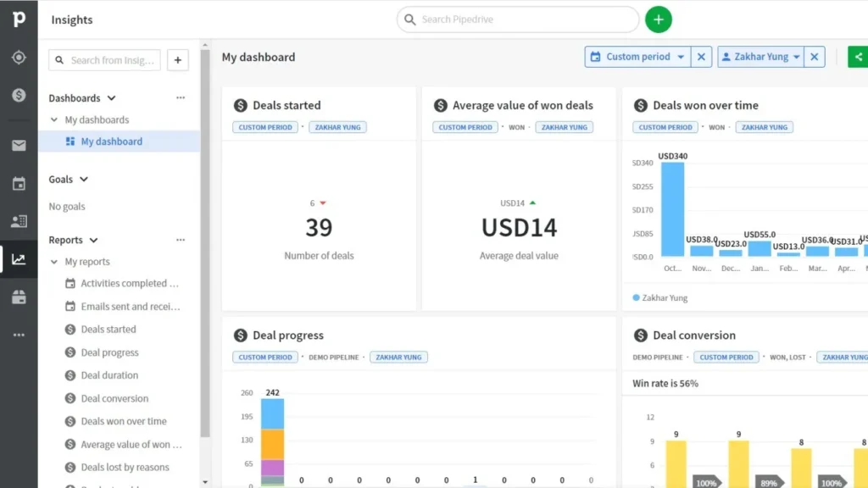The image size is (868, 488).
Task: Remove the Zakhar Yung user filter
Action: click(814, 57)
